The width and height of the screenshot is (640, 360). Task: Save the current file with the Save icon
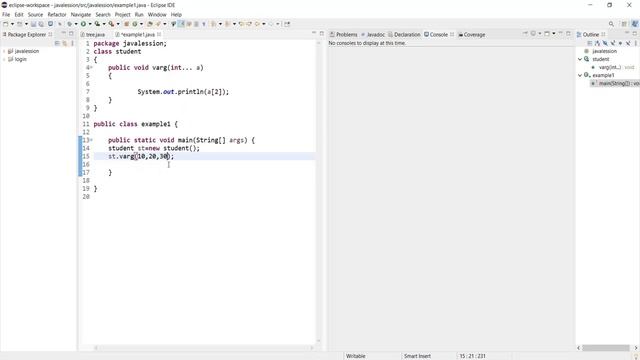(33, 24)
